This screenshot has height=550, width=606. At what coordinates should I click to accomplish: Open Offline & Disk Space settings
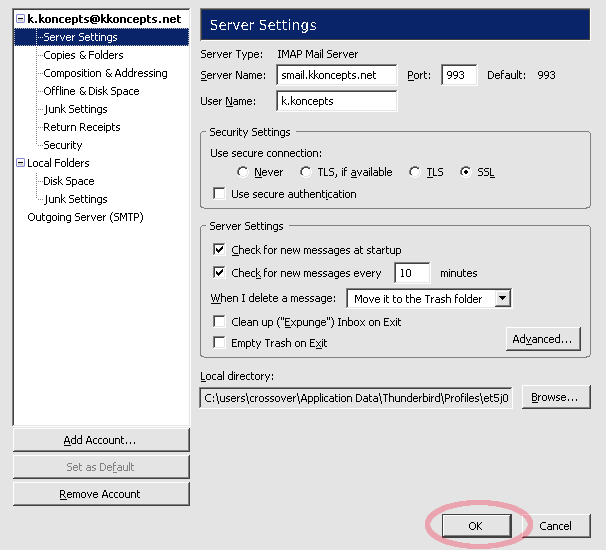[x=91, y=91]
